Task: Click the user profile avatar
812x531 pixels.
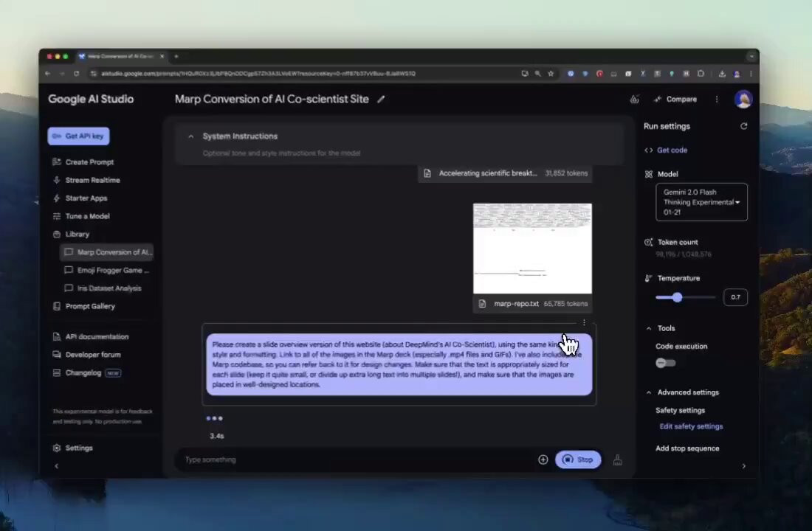Action: pyautogui.click(x=743, y=100)
